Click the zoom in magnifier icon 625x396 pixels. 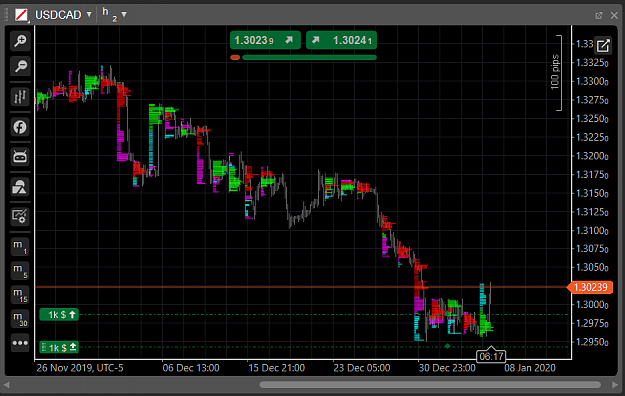click(x=20, y=41)
